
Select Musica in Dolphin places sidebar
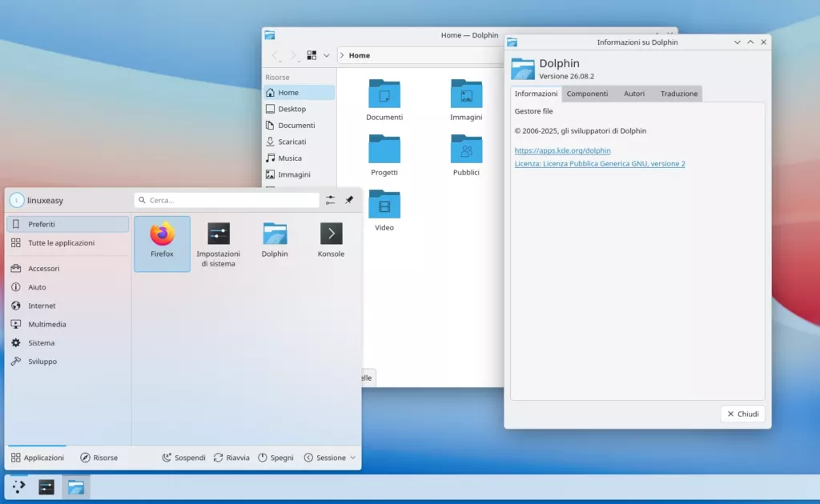tap(299, 158)
